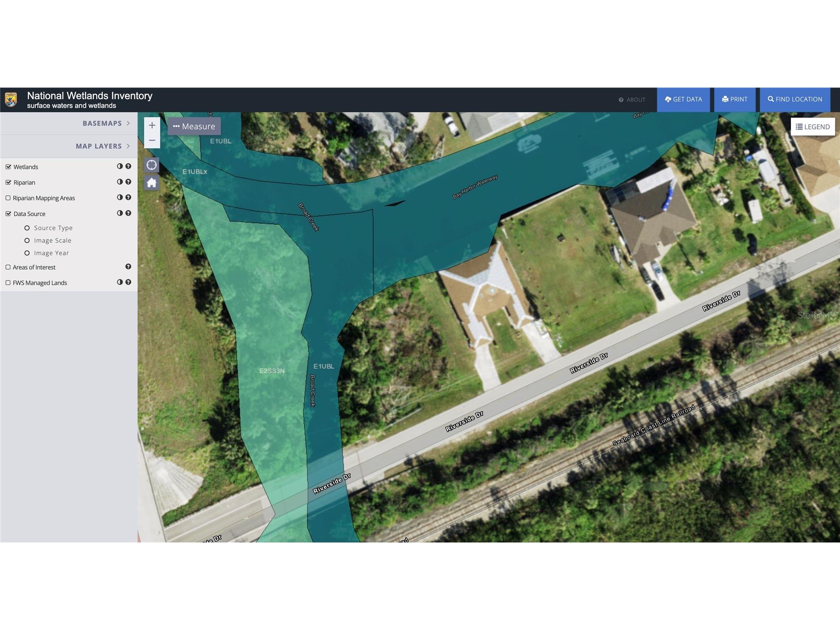Click the contrast icon next to Data Source
The width and height of the screenshot is (840, 630).
click(x=119, y=213)
